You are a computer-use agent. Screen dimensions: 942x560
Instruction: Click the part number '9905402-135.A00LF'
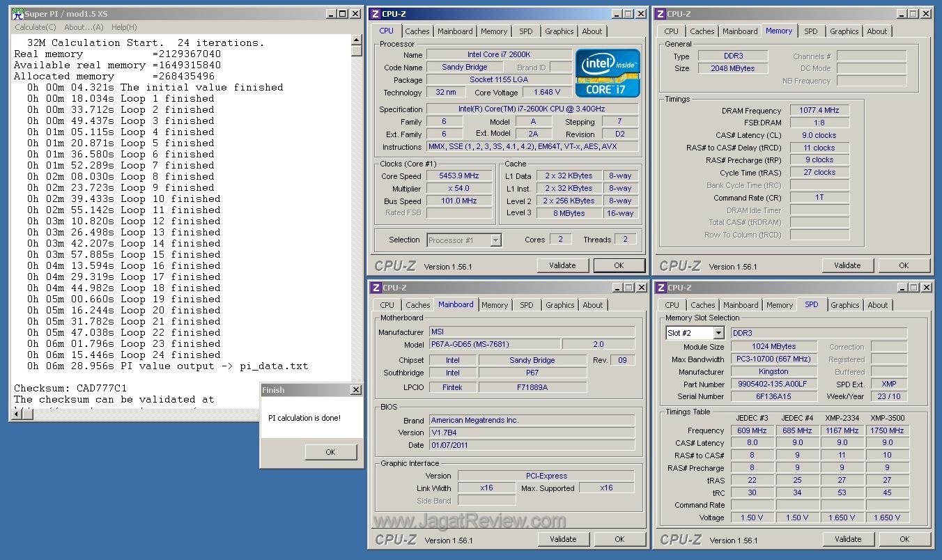point(773,384)
